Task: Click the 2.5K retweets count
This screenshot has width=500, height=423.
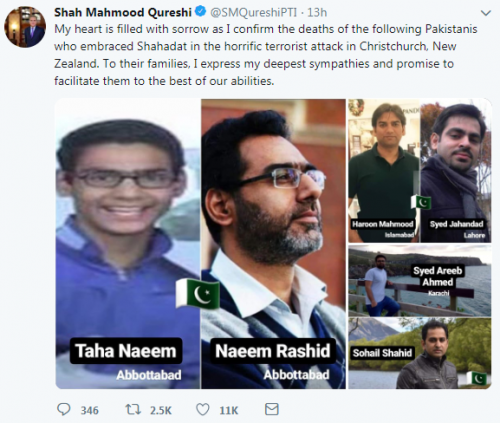Action: tap(160, 410)
